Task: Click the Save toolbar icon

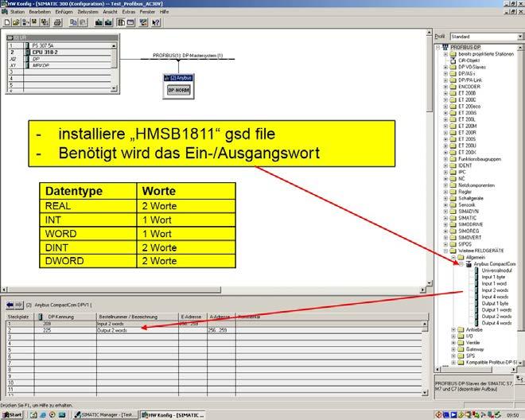Action: [x=34, y=22]
